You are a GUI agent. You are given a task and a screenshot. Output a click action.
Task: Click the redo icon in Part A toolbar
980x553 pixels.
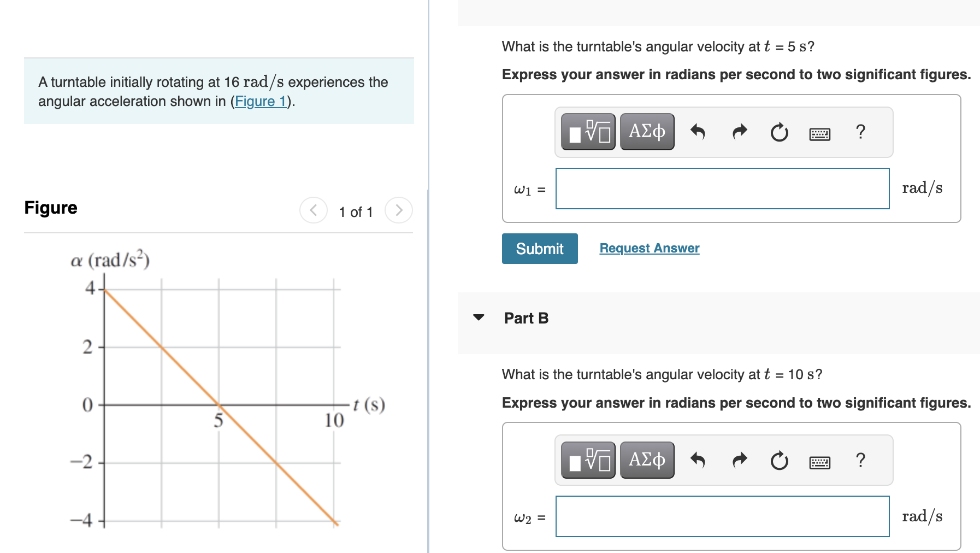pyautogui.click(x=739, y=131)
